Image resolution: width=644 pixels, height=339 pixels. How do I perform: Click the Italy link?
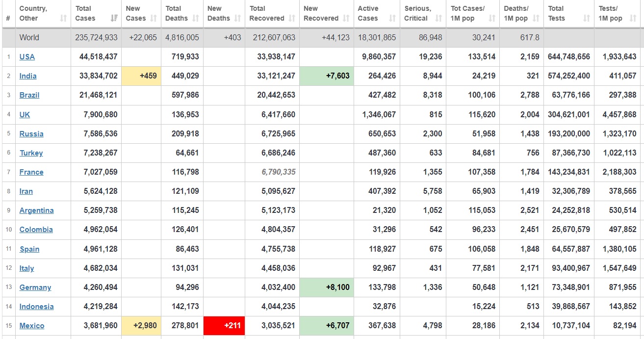coord(27,268)
